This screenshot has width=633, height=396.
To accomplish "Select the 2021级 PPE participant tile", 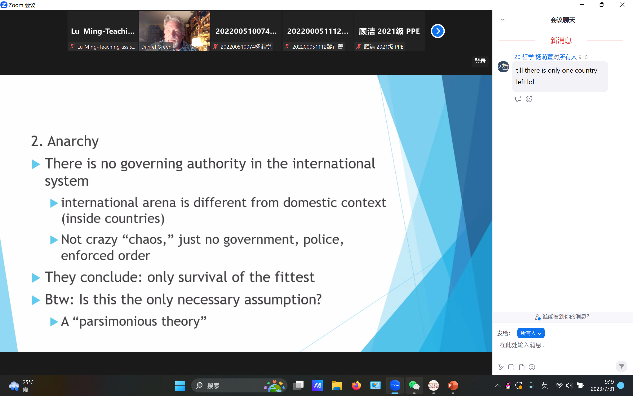I will tap(389, 31).
